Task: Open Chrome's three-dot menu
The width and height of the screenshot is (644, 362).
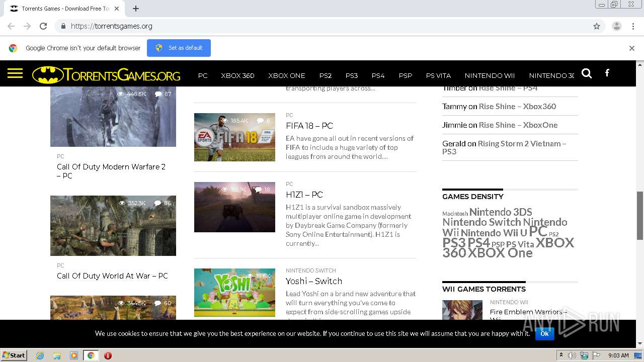Action: (633, 26)
